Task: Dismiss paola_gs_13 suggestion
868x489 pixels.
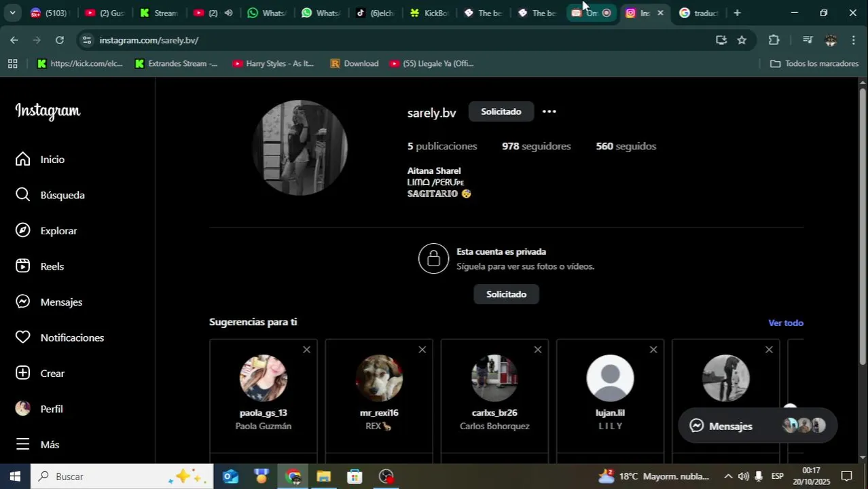Action: point(306,350)
